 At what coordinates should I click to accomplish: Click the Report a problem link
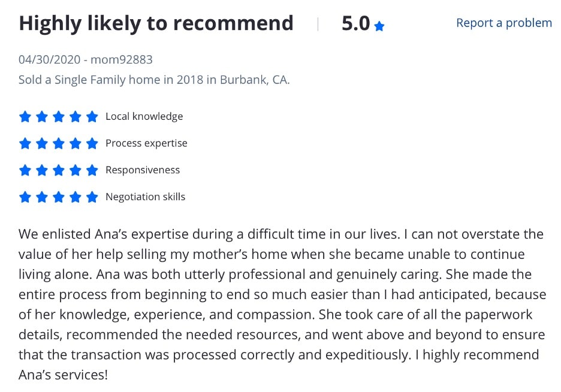pos(503,23)
